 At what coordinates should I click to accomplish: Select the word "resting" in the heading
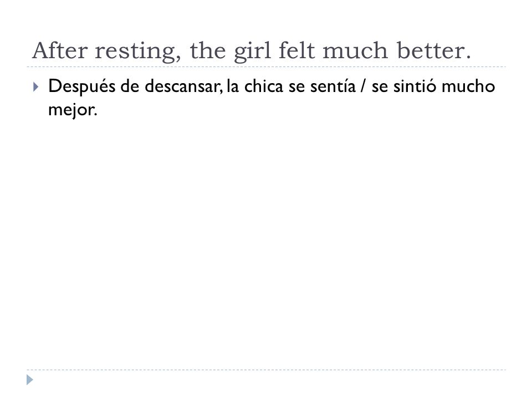tap(136, 52)
